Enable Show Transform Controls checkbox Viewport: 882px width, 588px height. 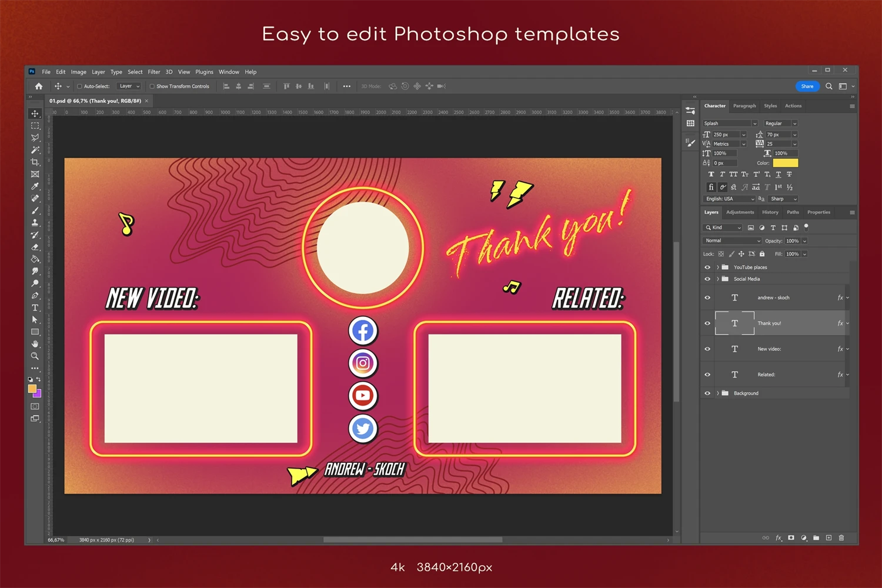152,86
